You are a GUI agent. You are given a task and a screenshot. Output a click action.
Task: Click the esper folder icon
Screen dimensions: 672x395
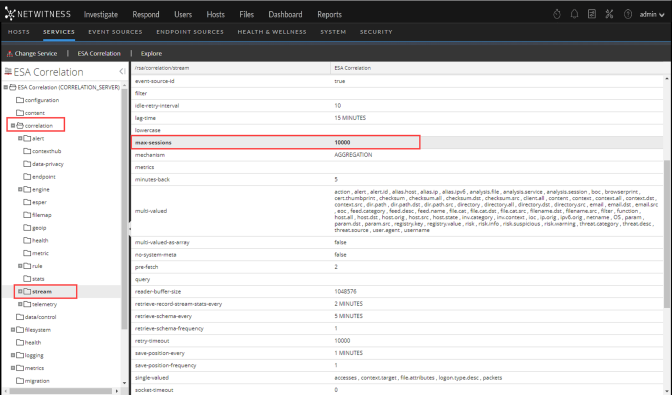tap(27, 202)
